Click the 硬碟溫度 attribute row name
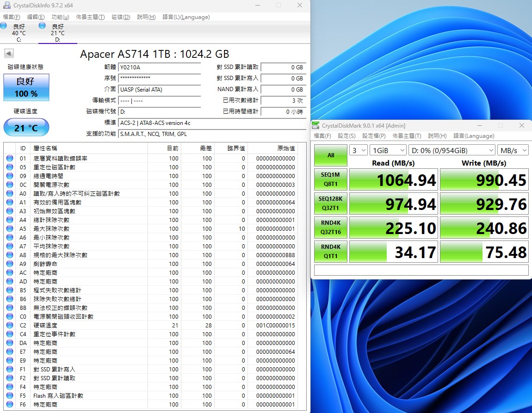The height and width of the screenshot is (413, 532). pyautogui.click(x=45, y=325)
